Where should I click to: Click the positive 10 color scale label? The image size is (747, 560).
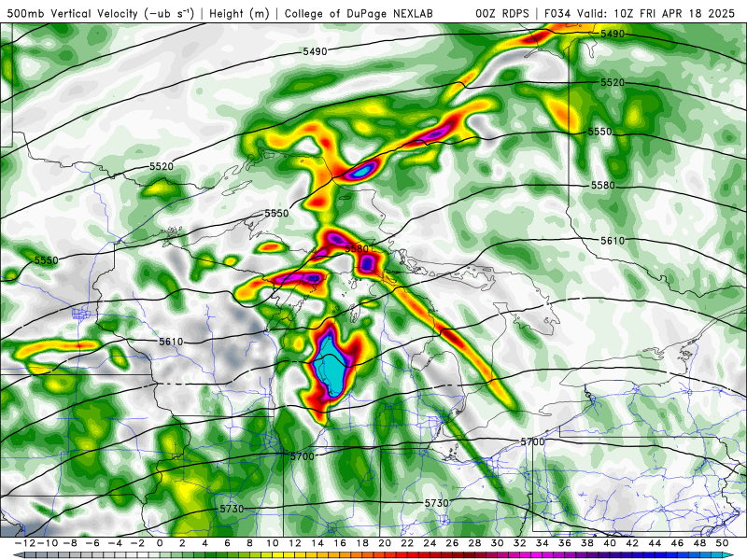272,543
